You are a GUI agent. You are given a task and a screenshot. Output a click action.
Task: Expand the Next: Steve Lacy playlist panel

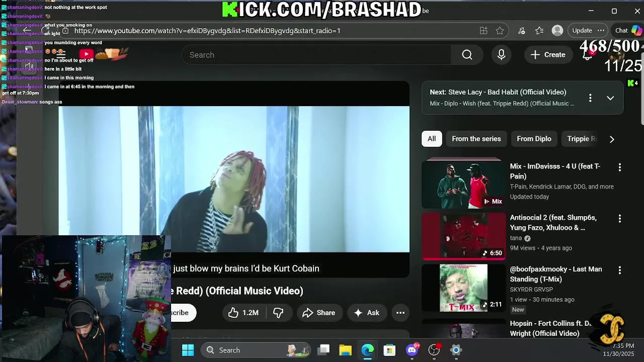610,98
